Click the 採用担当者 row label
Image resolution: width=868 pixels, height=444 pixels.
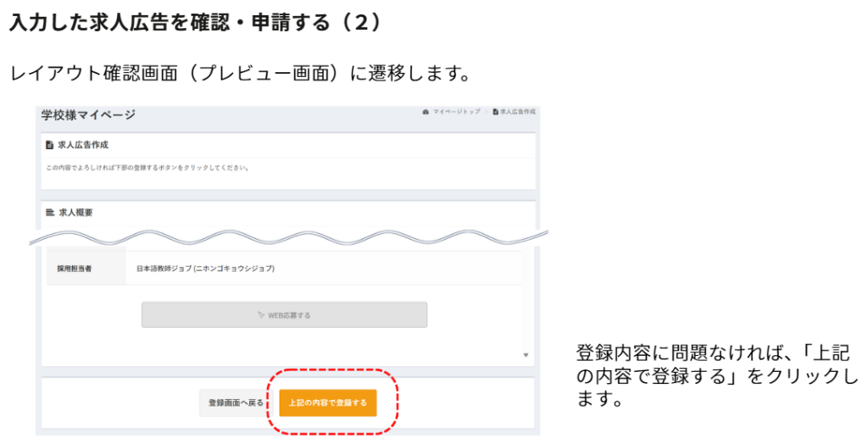(75, 269)
